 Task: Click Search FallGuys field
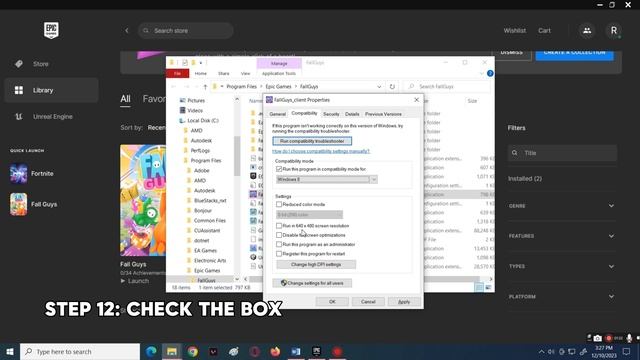pos(447,87)
